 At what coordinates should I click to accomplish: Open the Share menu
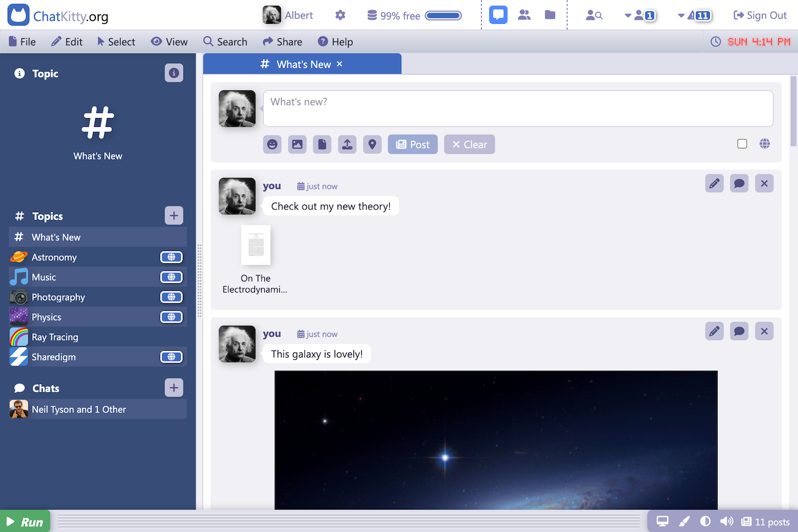pos(282,42)
